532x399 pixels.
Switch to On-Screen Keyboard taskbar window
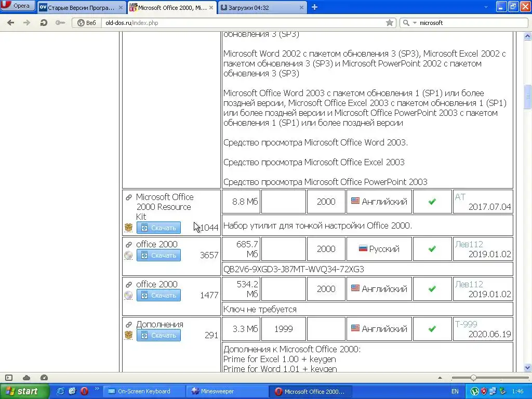pos(144,391)
